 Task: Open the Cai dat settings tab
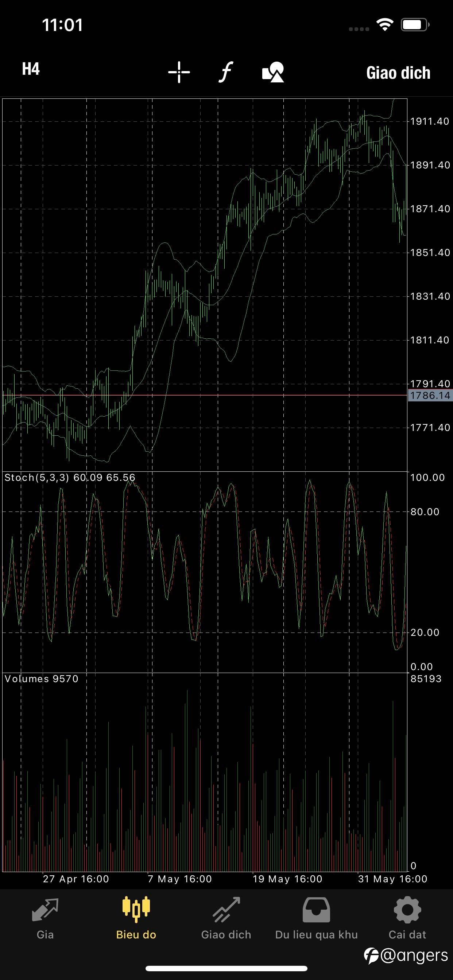click(407, 918)
